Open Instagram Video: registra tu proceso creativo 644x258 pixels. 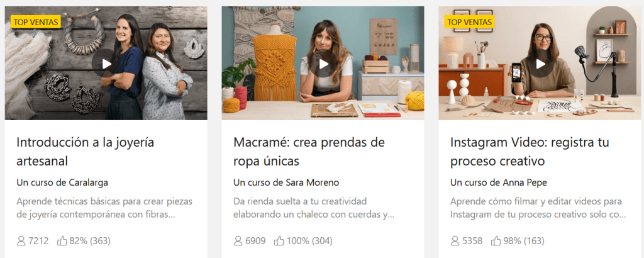(530, 152)
